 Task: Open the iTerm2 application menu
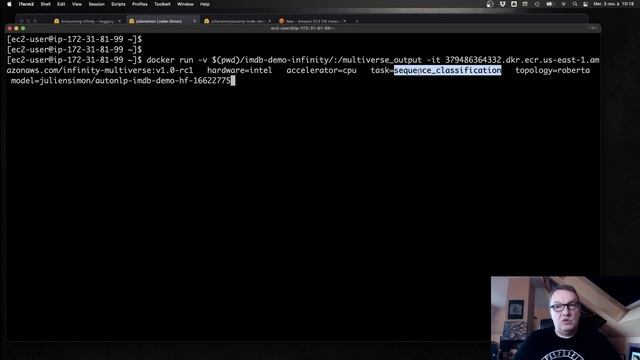click(26, 4)
